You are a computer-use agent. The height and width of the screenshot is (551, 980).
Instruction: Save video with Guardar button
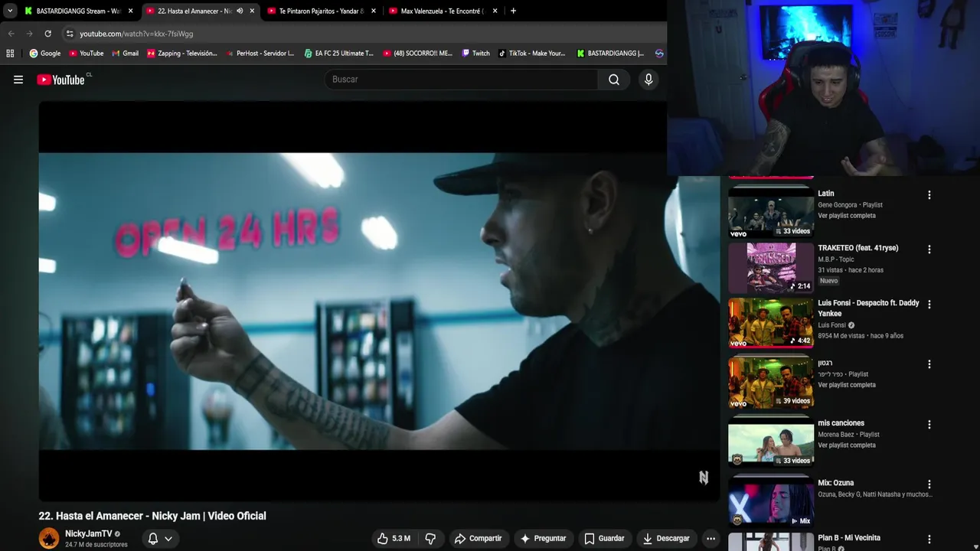[x=604, y=539]
